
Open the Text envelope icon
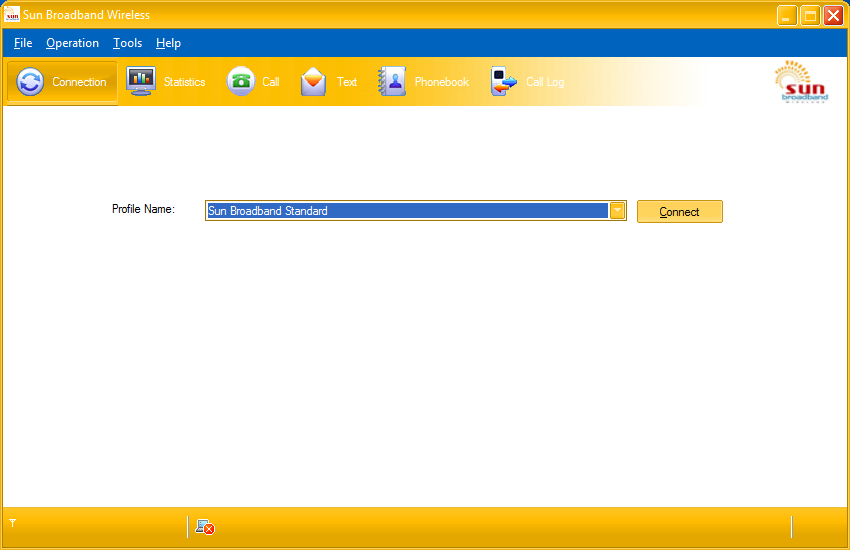(313, 82)
